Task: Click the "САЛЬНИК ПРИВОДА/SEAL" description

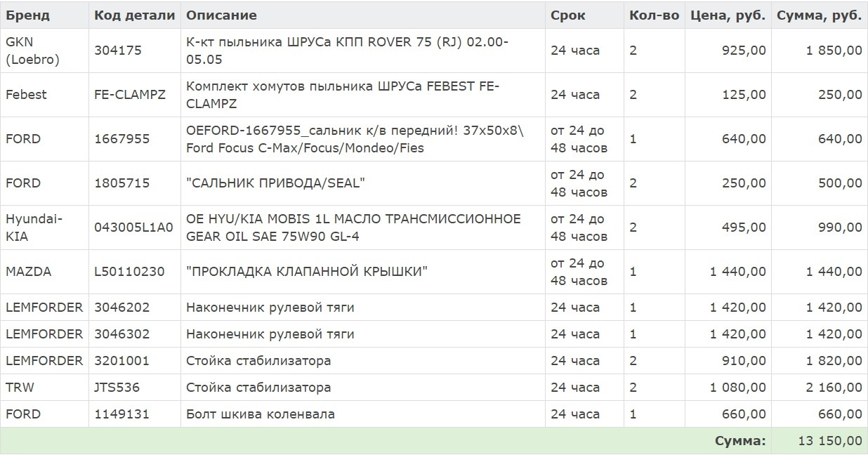Action: coord(275,183)
